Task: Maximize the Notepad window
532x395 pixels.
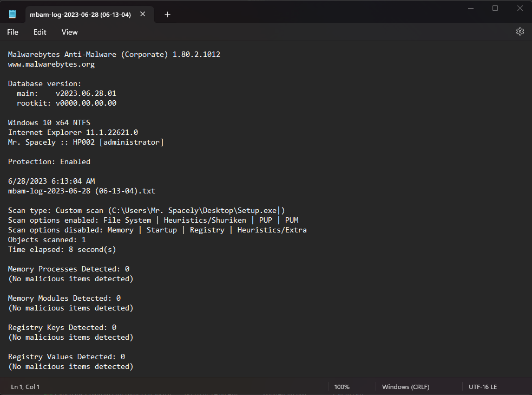Action: click(x=495, y=8)
